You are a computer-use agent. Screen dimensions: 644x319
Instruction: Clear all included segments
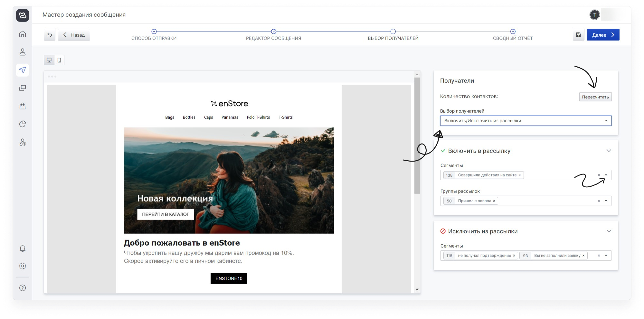[x=599, y=175]
